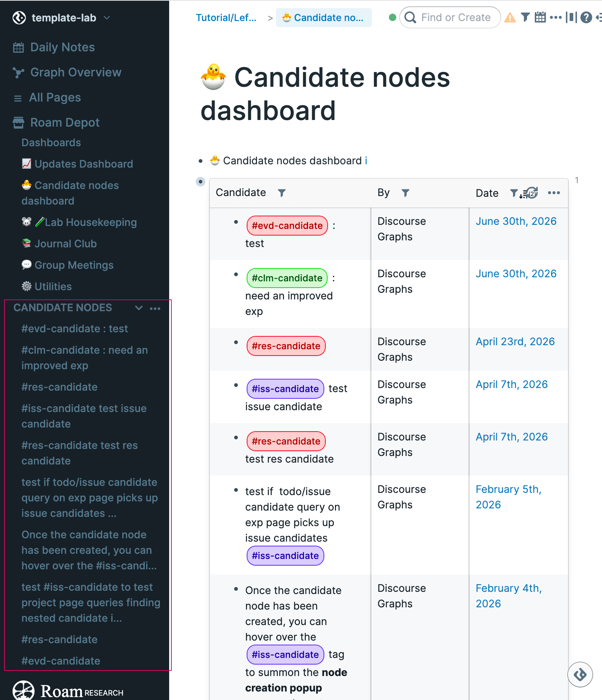Open the template-lab graph dropdown chevron
The height and width of the screenshot is (700, 602).
tap(107, 18)
